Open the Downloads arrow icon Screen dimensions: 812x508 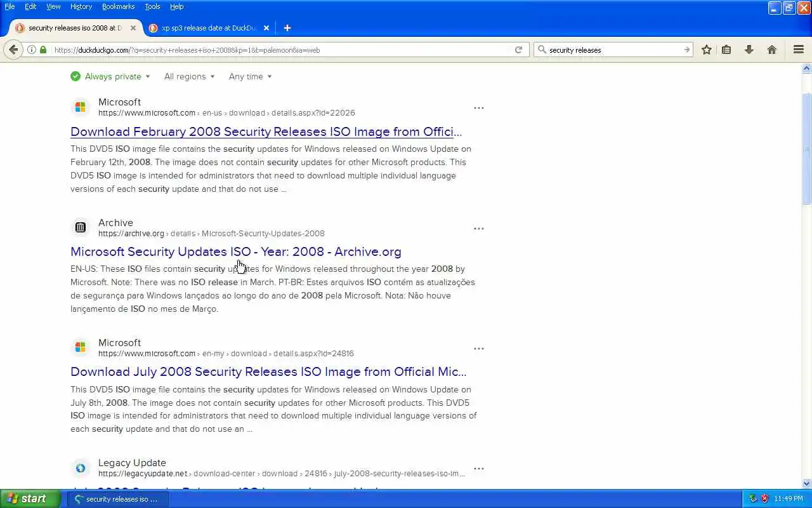(749, 50)
